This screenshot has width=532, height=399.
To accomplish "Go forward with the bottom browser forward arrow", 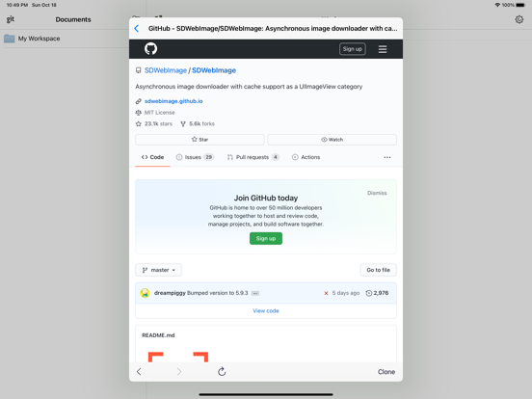I will pos(179,372).
